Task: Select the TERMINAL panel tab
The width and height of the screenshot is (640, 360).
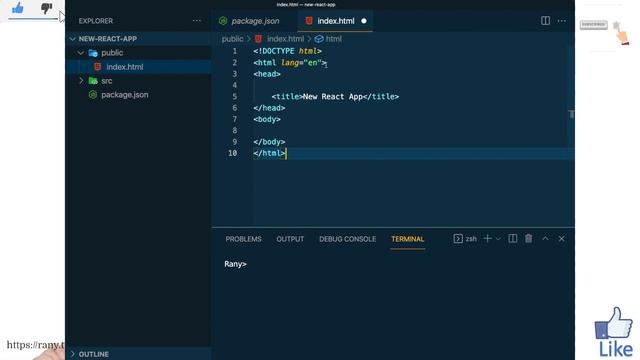Action: pyautogui.click(x=407, y=239)
